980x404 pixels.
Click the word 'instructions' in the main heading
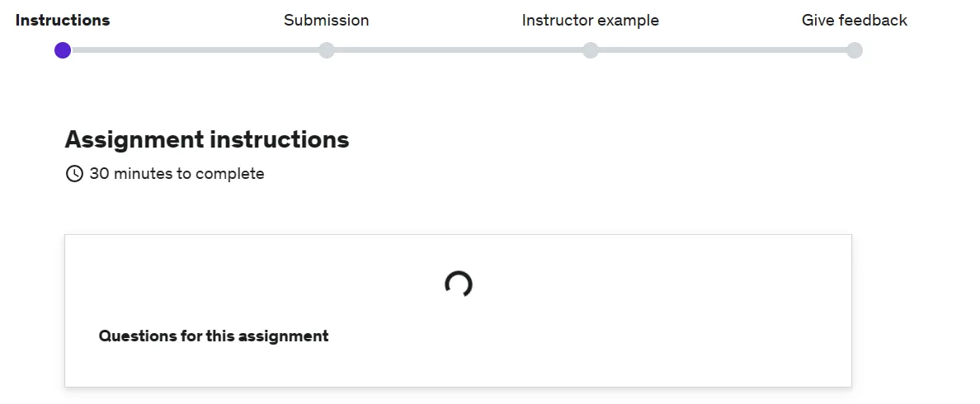pyautogui.click(x=280, y=140)
